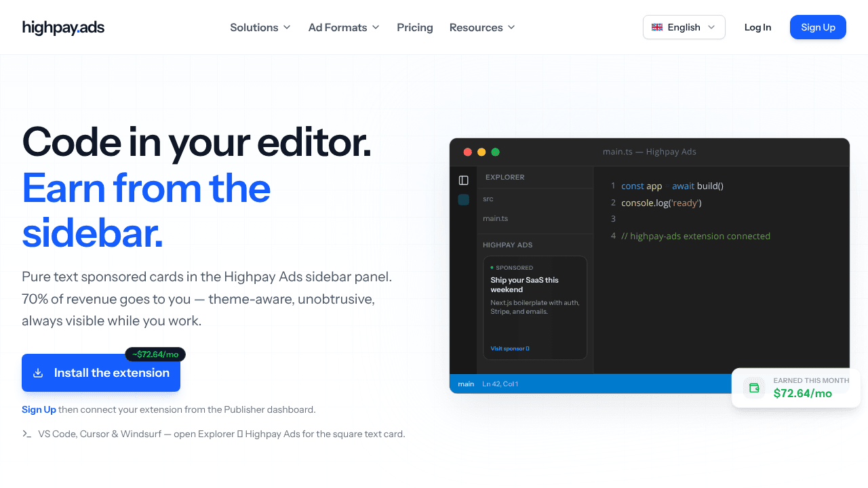Click the terminal prompt icon before VS Code text
The width and height of the screenshot is (868, 488).
point(26,434)
